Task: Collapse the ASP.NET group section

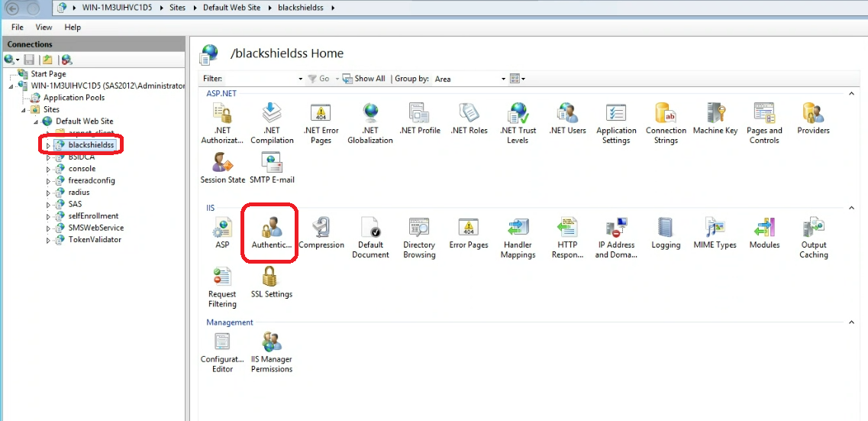Action: point(851,93)
